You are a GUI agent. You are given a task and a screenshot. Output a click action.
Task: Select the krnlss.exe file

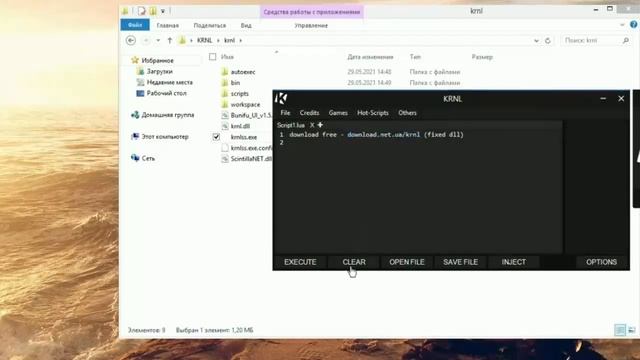click(x=244, y=137)
